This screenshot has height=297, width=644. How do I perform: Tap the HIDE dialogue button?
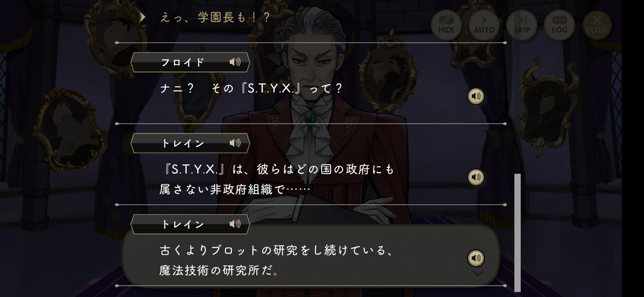pyautogui.click(x=446, y=25)
